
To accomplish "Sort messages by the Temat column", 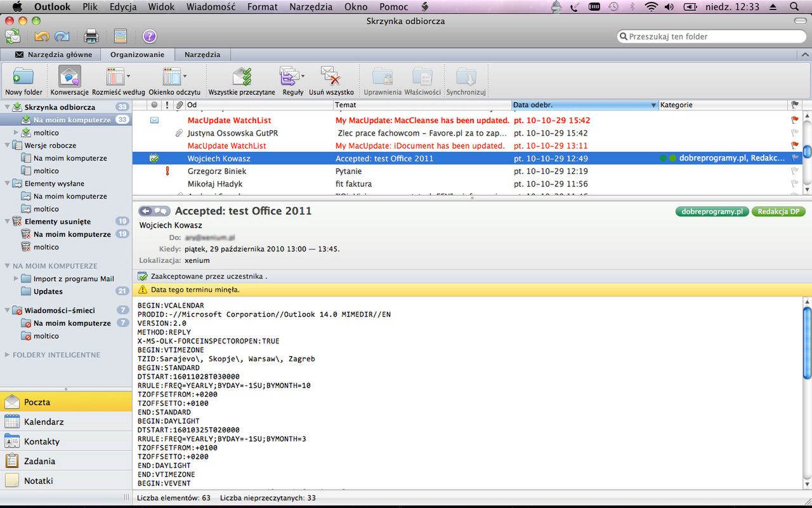I will (x=422, y=105).
